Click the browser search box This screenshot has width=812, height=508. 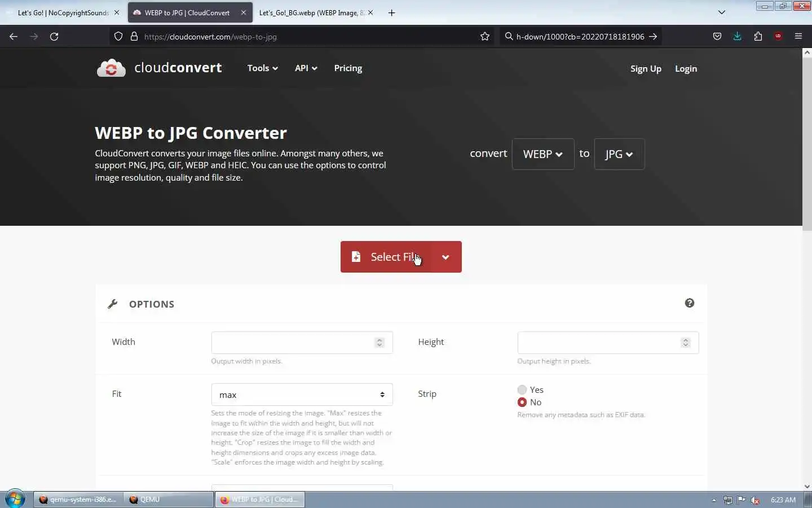point(580,37)
